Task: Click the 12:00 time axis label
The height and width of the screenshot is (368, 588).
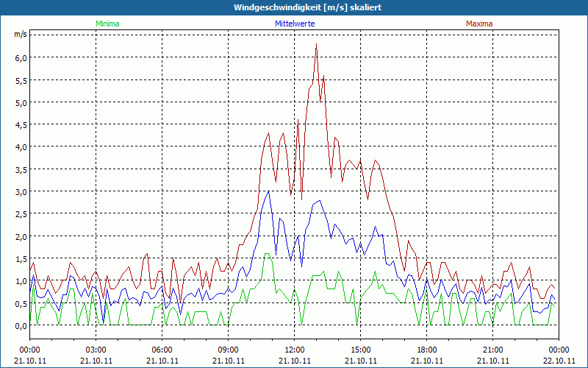Action: coord(295,350)
